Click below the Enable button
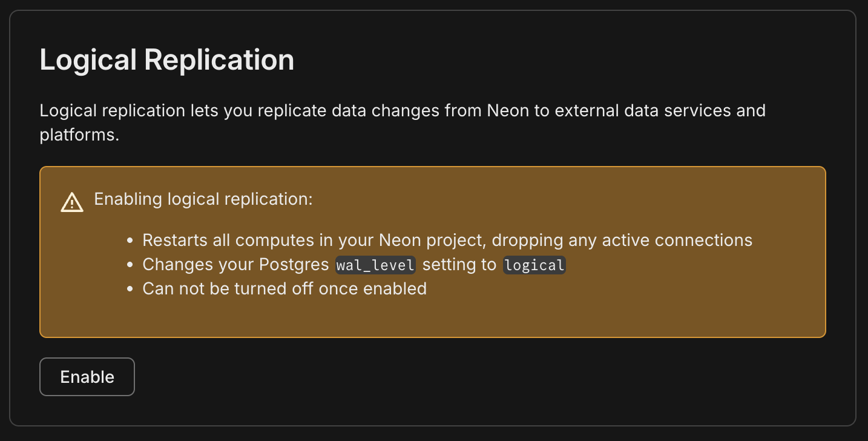Screen dimensions: 868x441 pyautogui.click(x=87, y=412)
